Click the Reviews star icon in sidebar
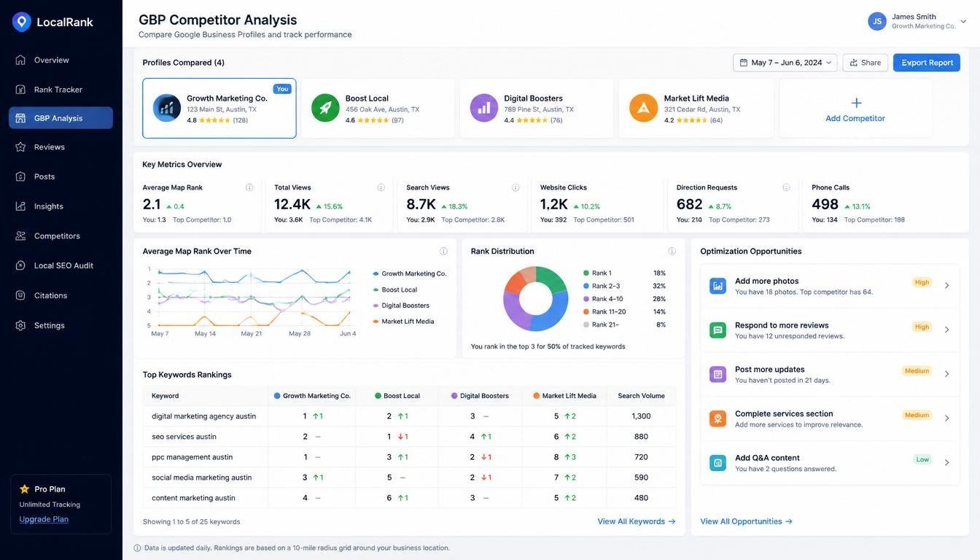980x560 pixels. pyautogui.click(x=20, y=147)
